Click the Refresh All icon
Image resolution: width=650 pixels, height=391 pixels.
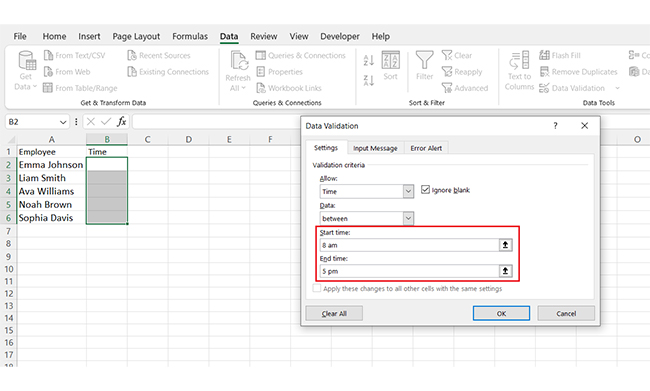click(239, 61)
